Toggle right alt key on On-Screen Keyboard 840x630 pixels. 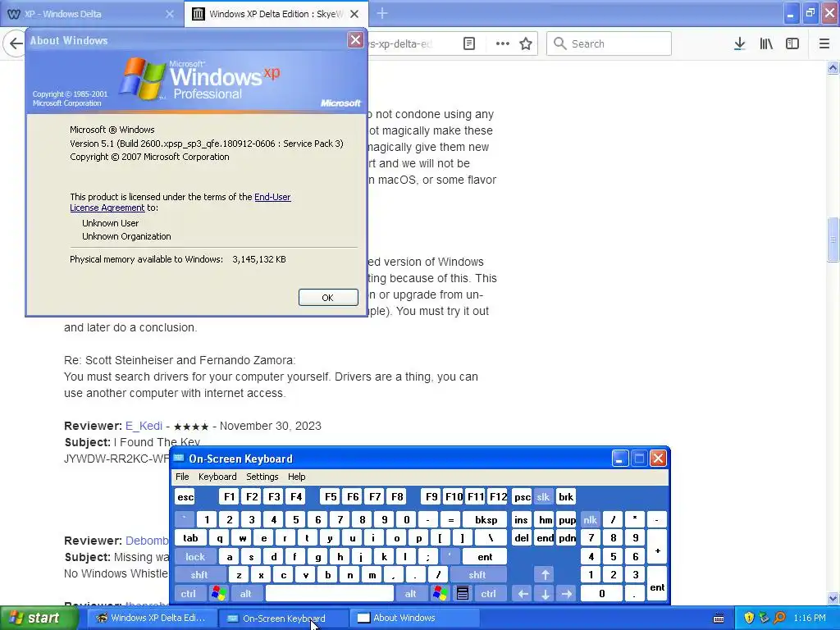410,594
